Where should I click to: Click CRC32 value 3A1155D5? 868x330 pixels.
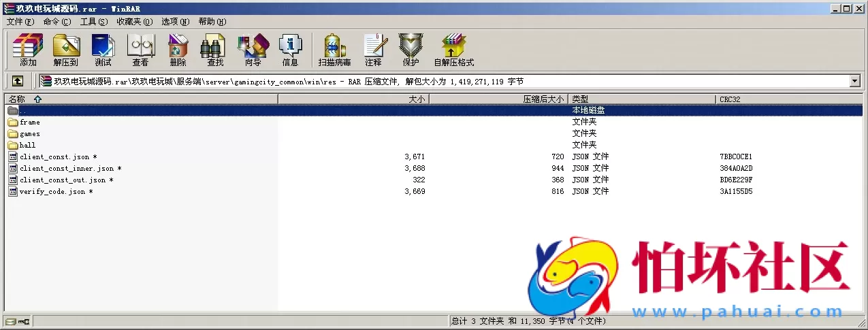[x=736, y=192]
